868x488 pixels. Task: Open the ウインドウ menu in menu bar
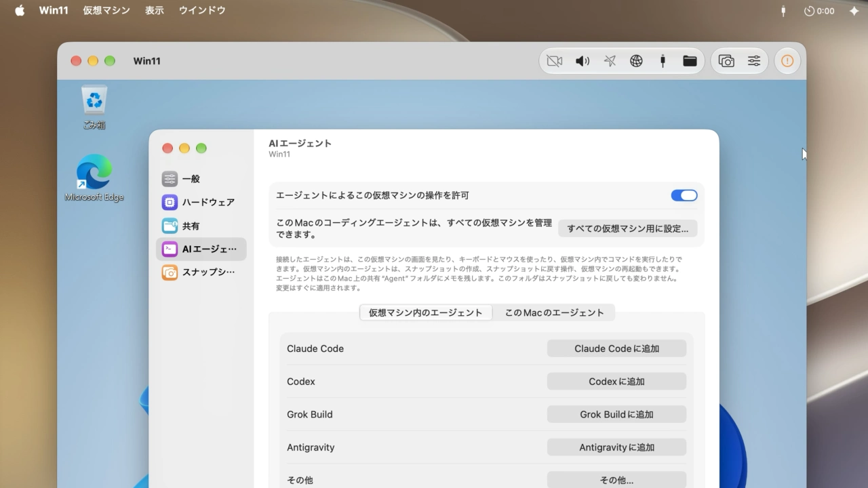pos(202,10)
